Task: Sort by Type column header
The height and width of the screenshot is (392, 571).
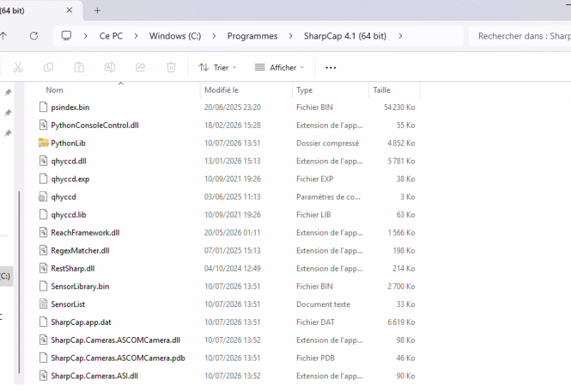Action: (305, 90)
